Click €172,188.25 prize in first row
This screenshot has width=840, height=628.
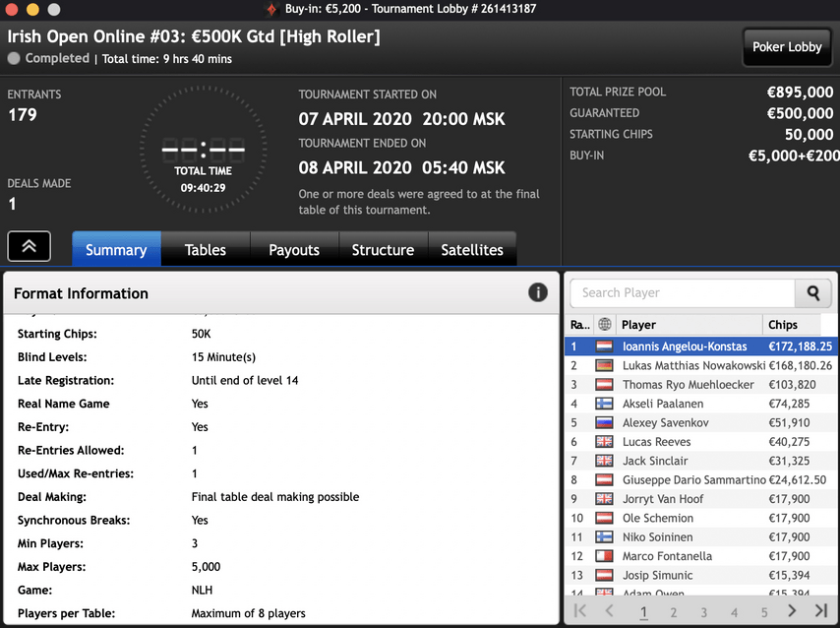click(x=800, y=346)
